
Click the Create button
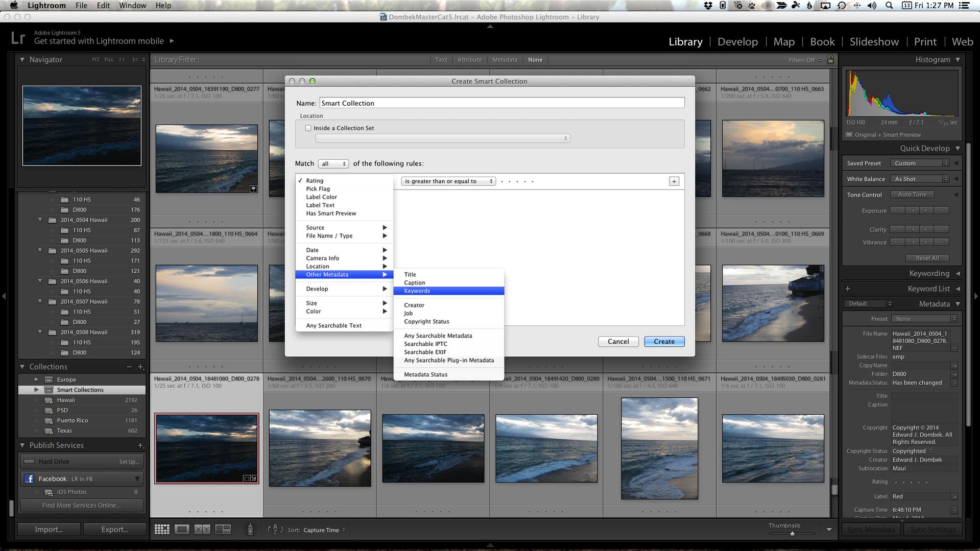tap(664, 342)
